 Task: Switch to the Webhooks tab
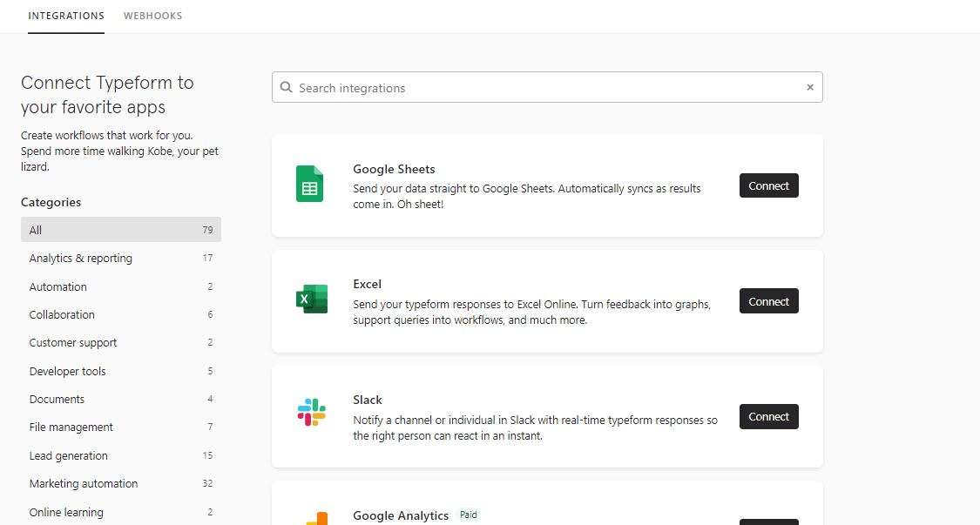tap(152, 16)
